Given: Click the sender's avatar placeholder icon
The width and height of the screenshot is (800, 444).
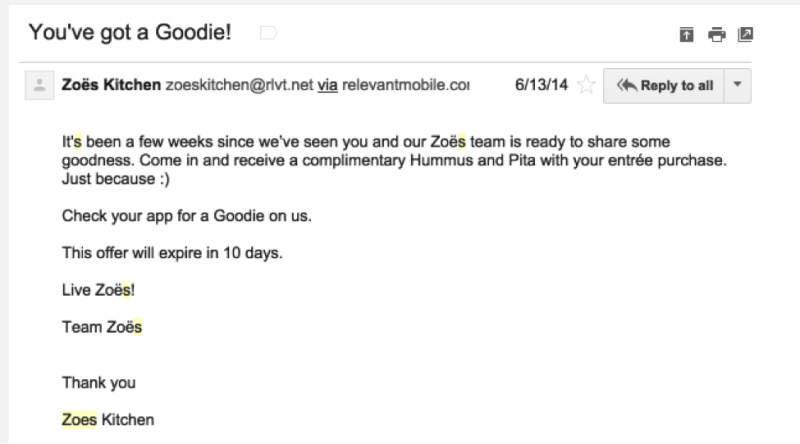Looking at the screenshot, I should tap(40, 85).
